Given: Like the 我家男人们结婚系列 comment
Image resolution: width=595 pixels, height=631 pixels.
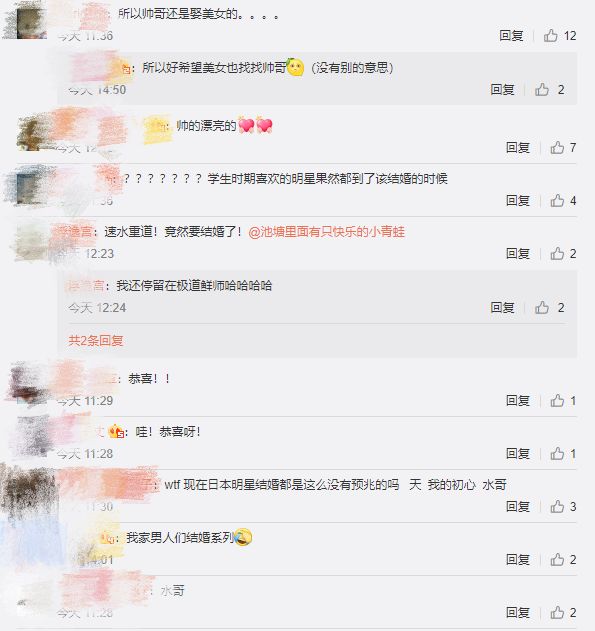Looking at the screenshot, I should [557, 559].
